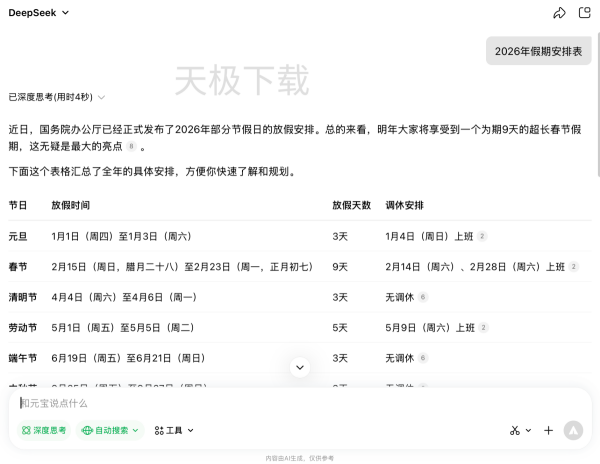Toggle 深度思考 mode
The width and height of the screenshot is (600, 464).
(x=44, y=430)
